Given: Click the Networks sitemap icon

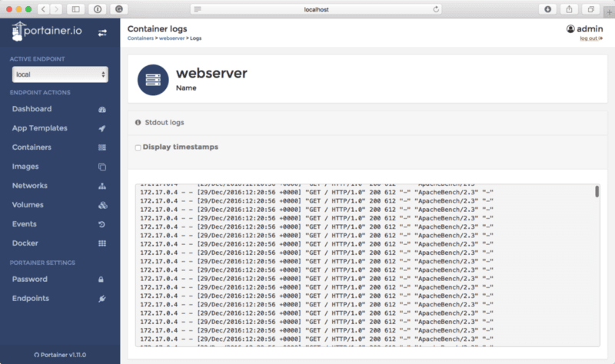Looking at the screenshot, I should tap(102, 186).
